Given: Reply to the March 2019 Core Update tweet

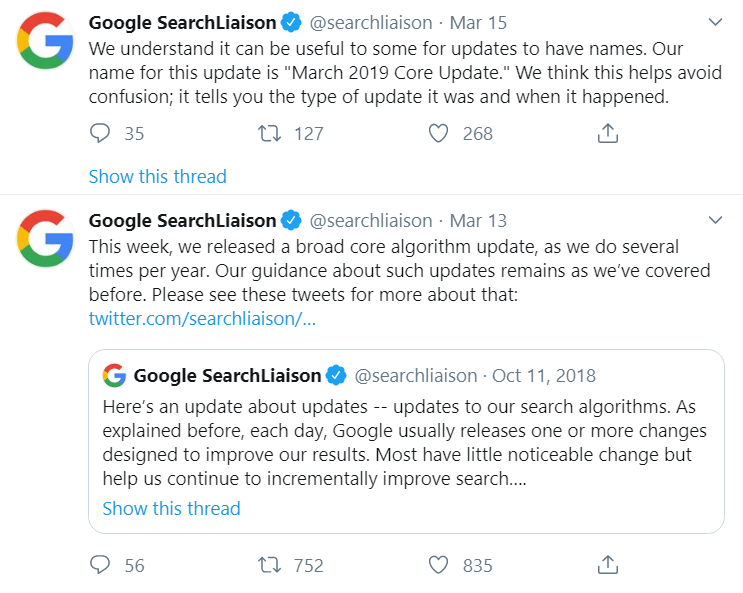Looking at the screenshot, I should tap(100, 133).
